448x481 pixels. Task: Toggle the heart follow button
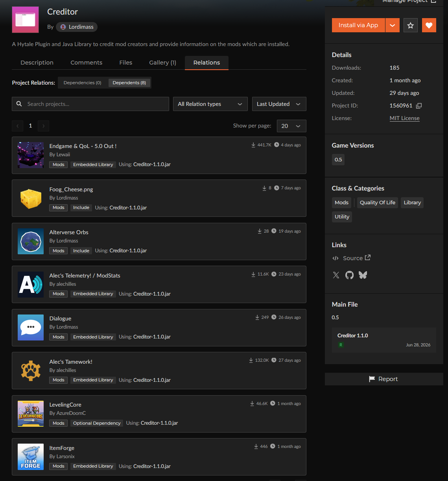[x=429, y=25]
